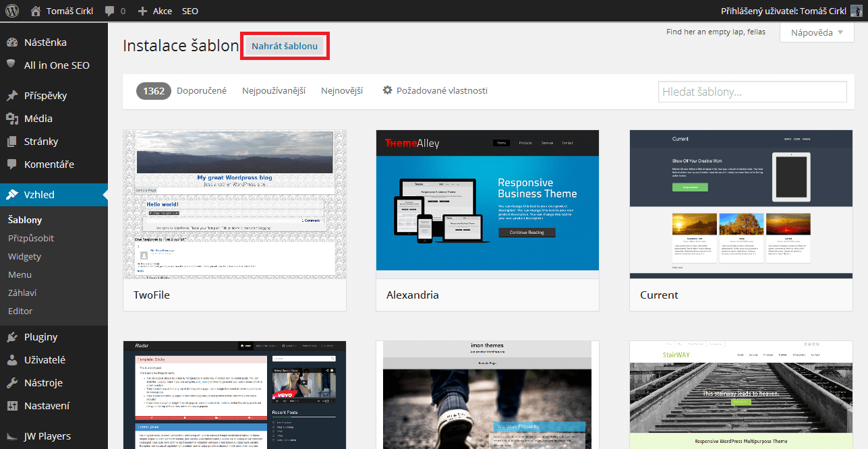Click the Komentáře speech bubble icon
Image resolution: width=868 pixels, height=449 pixels.
click(x=11, y=164)
